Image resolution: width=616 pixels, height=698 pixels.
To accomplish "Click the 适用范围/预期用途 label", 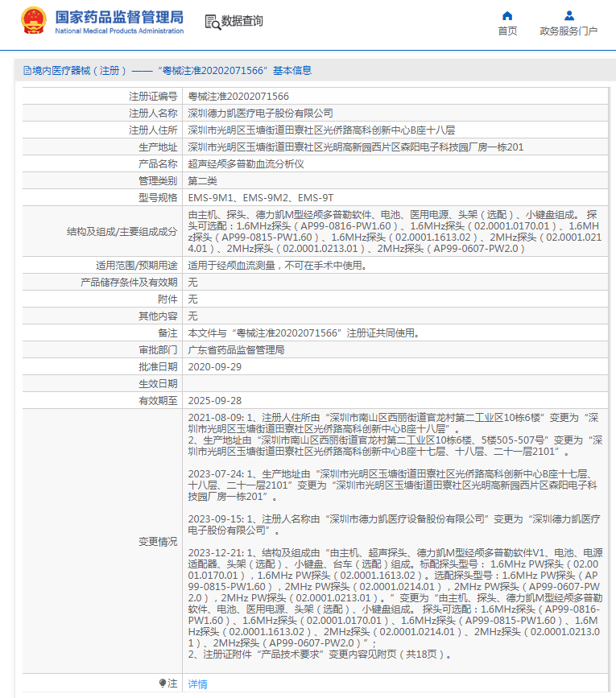I will tap(136, 266).
